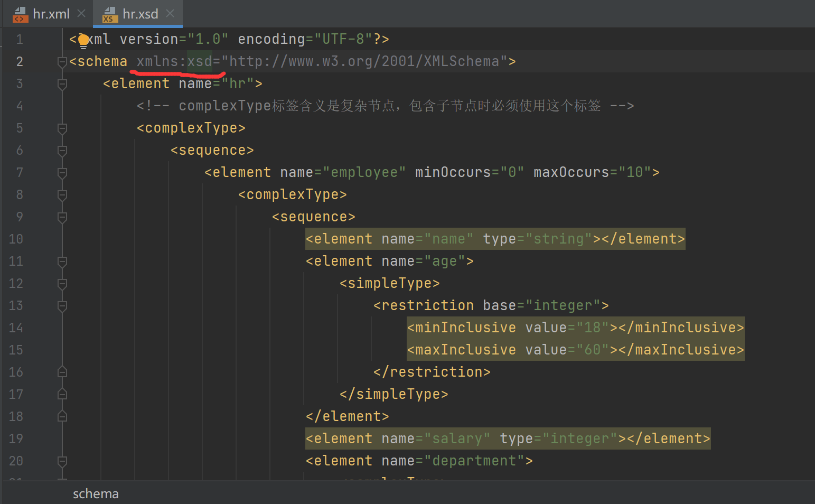Collapse the sequence block on line 6
The image size is (815, 504).
point(62,150)
